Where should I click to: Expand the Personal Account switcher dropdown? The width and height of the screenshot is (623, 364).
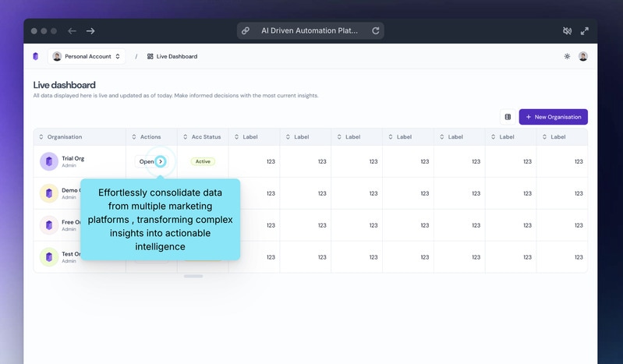pyautogui.click(x=87, y=56)
